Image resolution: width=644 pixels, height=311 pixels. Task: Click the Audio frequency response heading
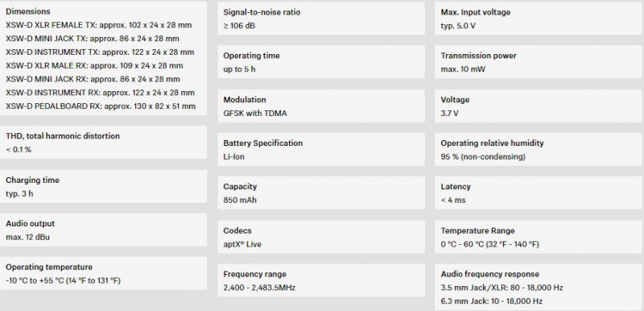[490, 274]
